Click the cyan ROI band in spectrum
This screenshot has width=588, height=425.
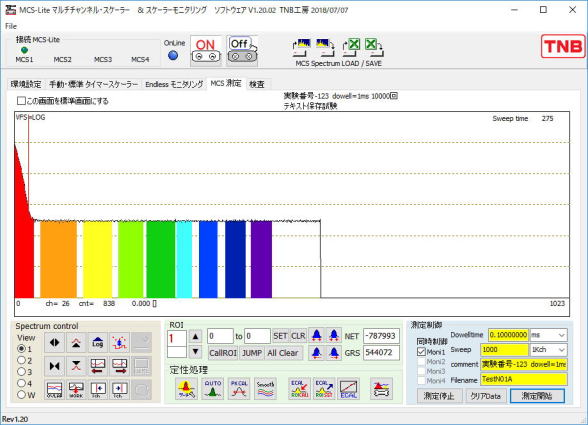(x=184, y=260)
